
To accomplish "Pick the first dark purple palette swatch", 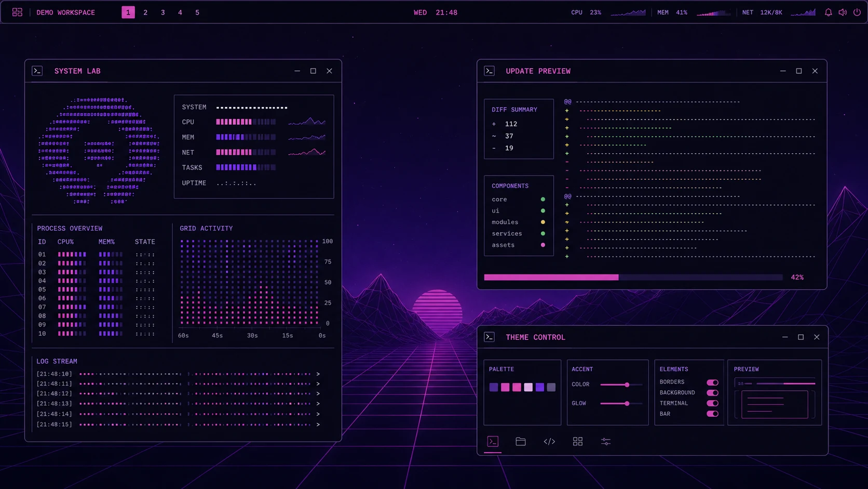I will click(x=494, y=387).
